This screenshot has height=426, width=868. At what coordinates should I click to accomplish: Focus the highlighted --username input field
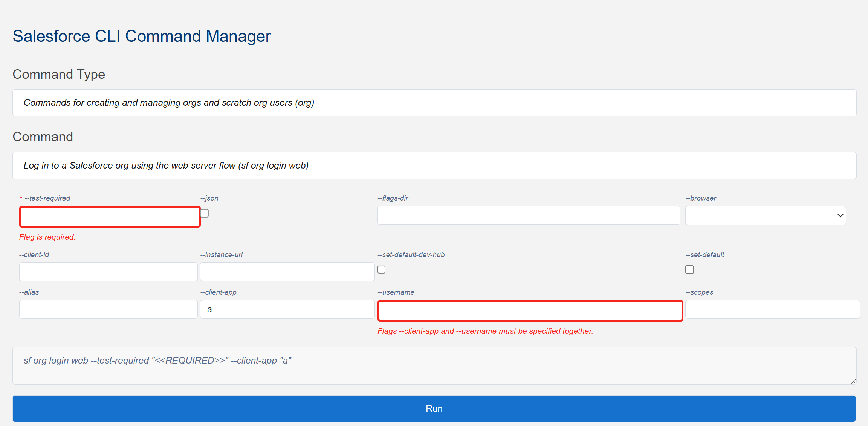tap(530, 311)
